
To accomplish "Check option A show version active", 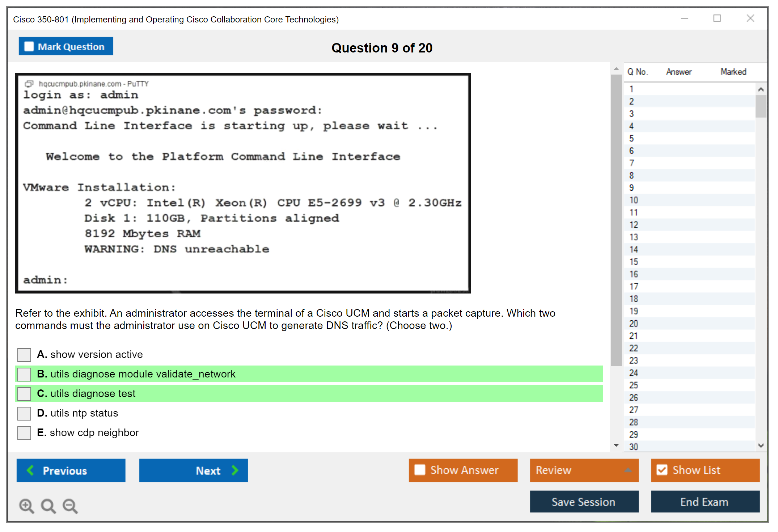I will coord(24,355).
